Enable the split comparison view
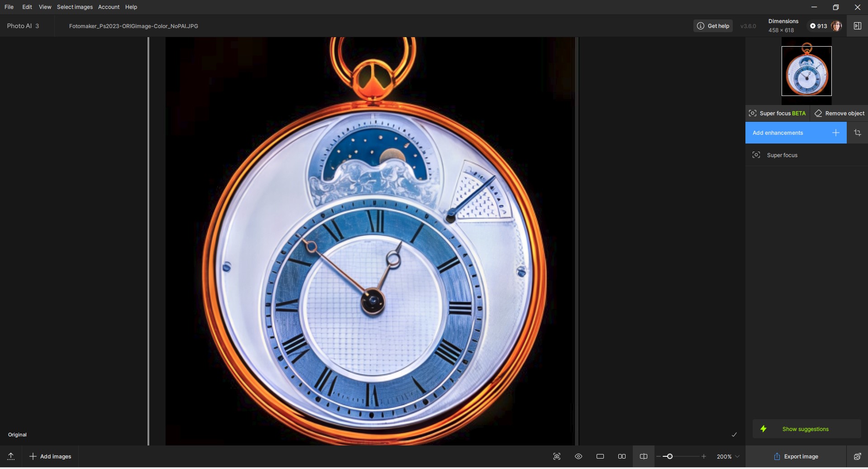Viewport: 868px width, 469px height. 643,456
